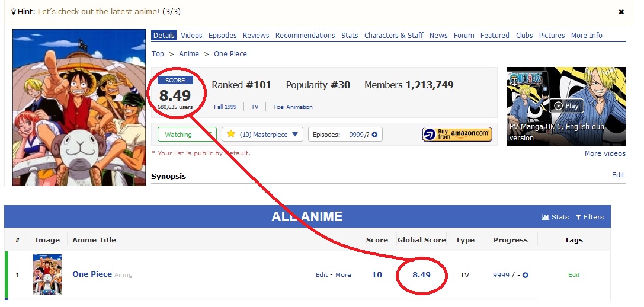This screenshot has width=644, height=307.
Task: Click the Members 1,213,749 text
Action: pos(409,85)
